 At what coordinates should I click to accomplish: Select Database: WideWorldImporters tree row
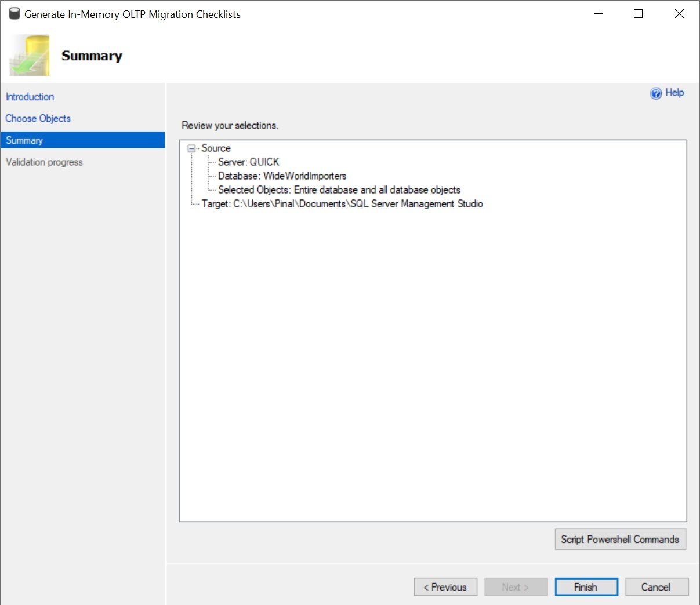pyautogui.click(x=282, y=176)
